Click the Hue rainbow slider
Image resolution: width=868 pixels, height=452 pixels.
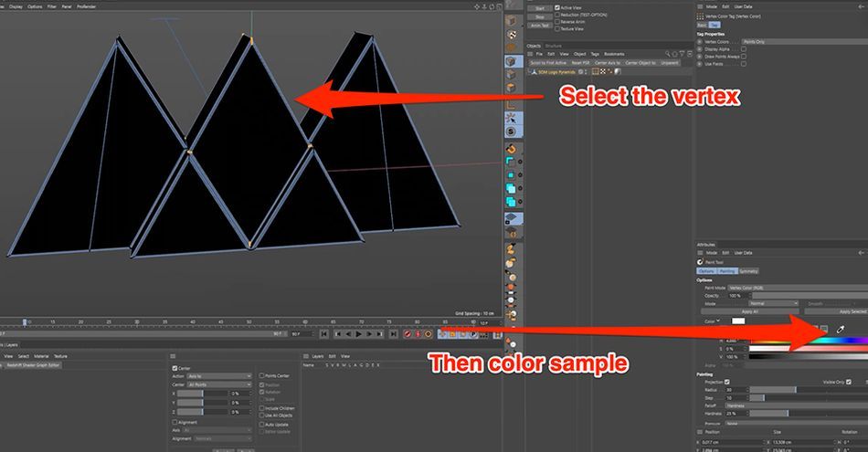pyautogui.click(x=809, y=341)
